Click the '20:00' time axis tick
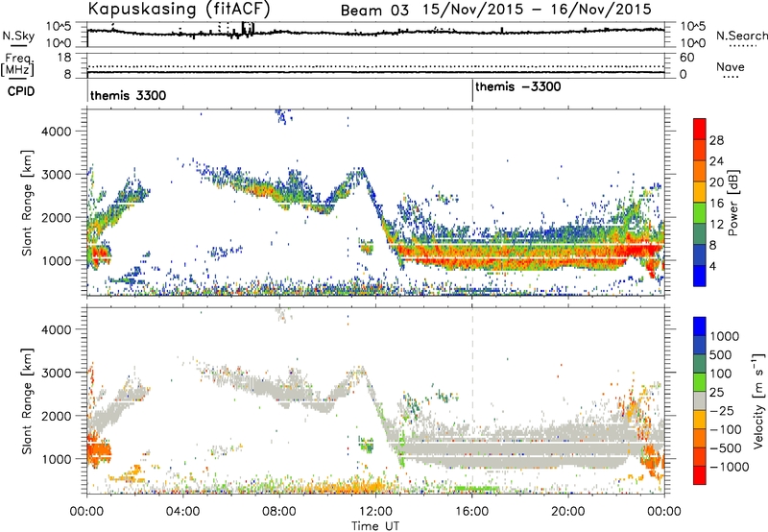768x532 pixels. click(567, 512)
